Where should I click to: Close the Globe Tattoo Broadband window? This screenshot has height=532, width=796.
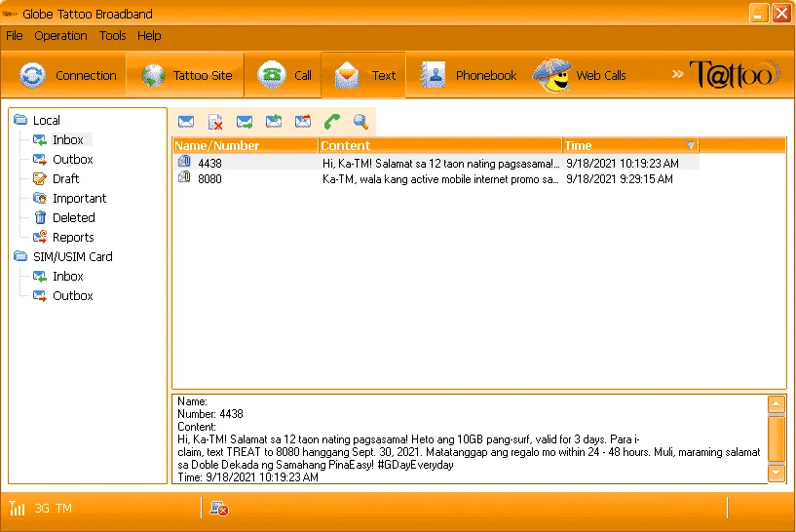coord(781,14)
